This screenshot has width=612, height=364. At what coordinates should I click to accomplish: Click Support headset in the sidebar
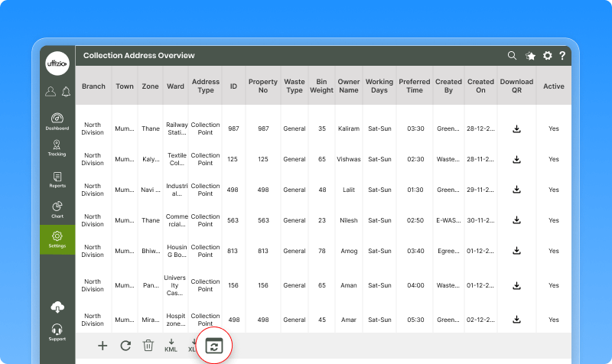[57, 332]
